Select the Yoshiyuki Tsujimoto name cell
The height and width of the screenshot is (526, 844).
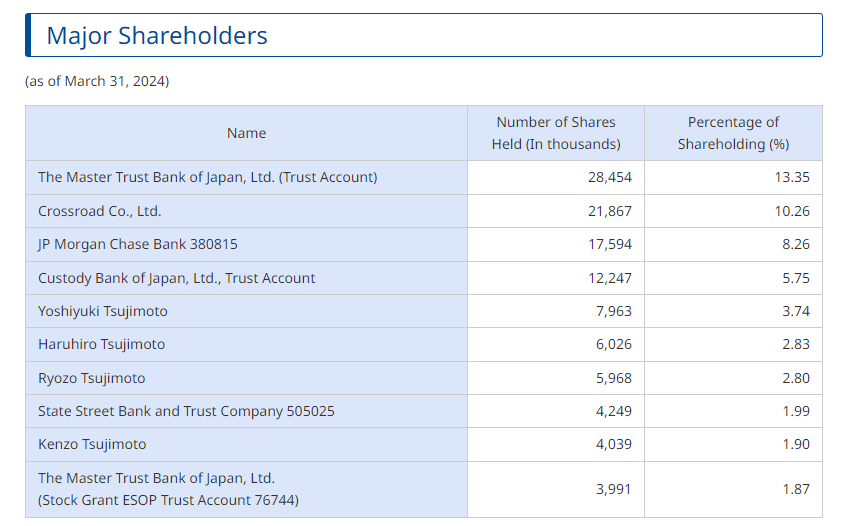click(247, 311)
